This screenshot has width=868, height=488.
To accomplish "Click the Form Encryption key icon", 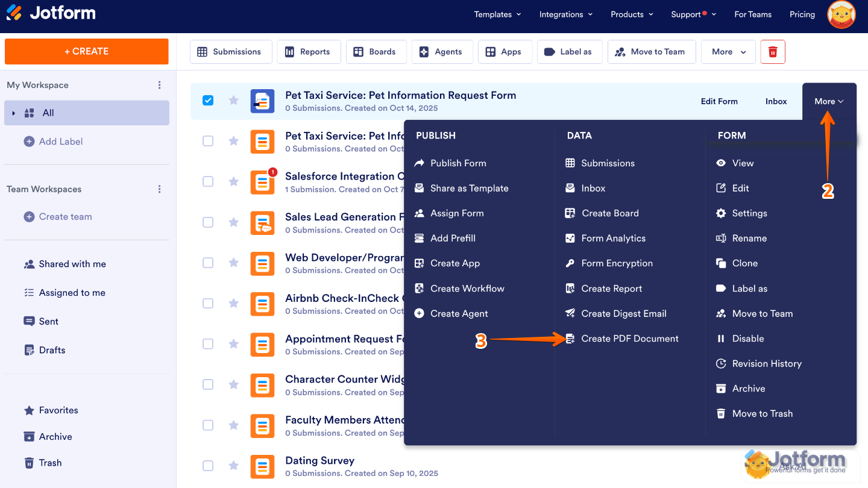I will pyautogui.click(x=569, y=263).
